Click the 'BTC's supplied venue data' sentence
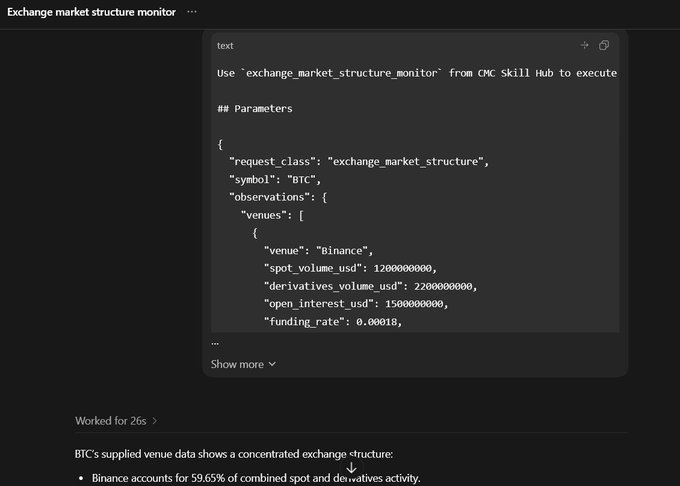Viewport: 680px width, 486px height. pos(234,454)
